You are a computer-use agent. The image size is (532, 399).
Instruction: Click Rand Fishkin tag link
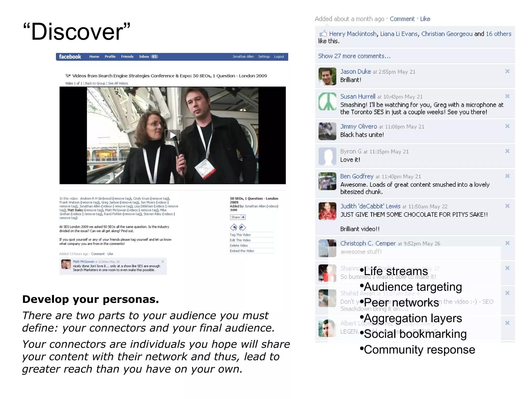[113, 214]
